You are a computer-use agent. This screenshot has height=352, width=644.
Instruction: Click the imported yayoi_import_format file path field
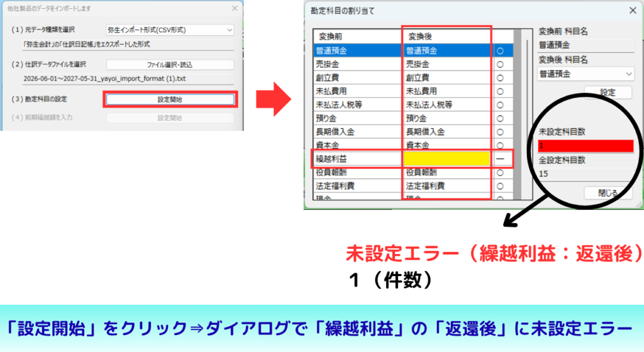pos(128,79)
